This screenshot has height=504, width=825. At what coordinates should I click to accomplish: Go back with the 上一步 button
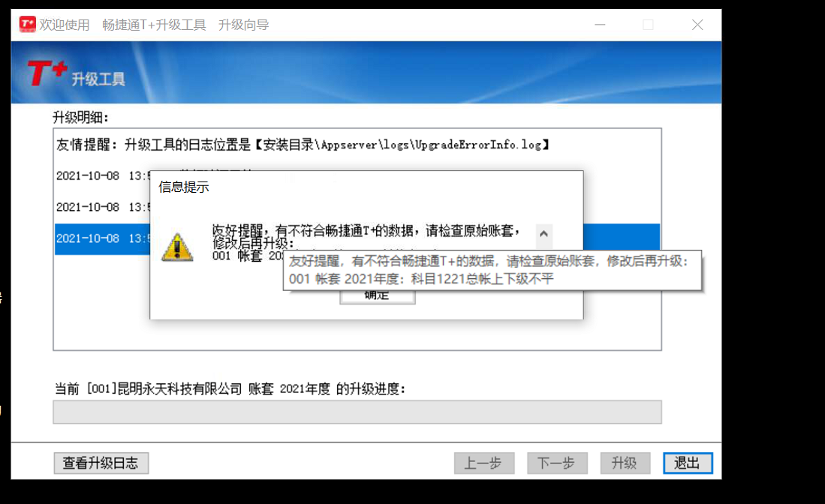[x=484, y=463]
